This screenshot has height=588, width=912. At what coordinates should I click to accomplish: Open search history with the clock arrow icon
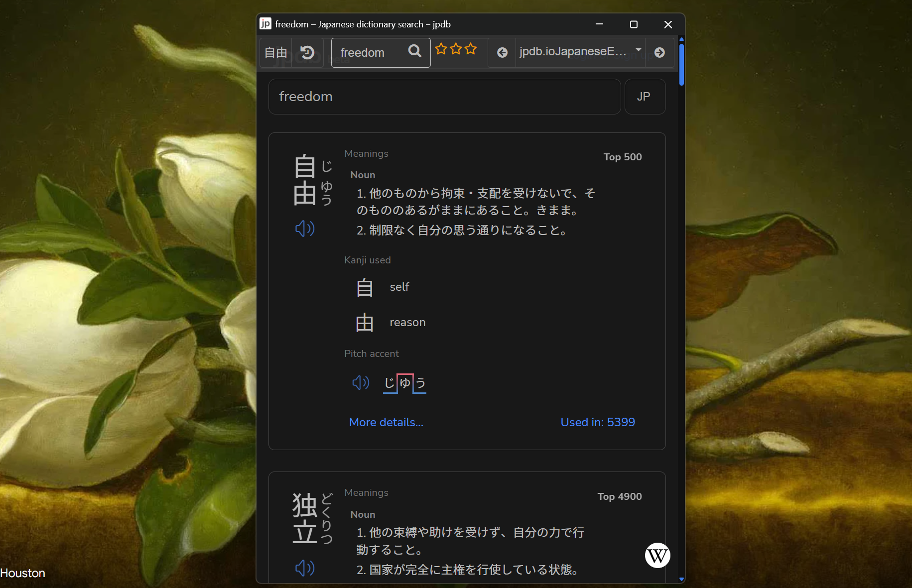[x=307, y=52]
